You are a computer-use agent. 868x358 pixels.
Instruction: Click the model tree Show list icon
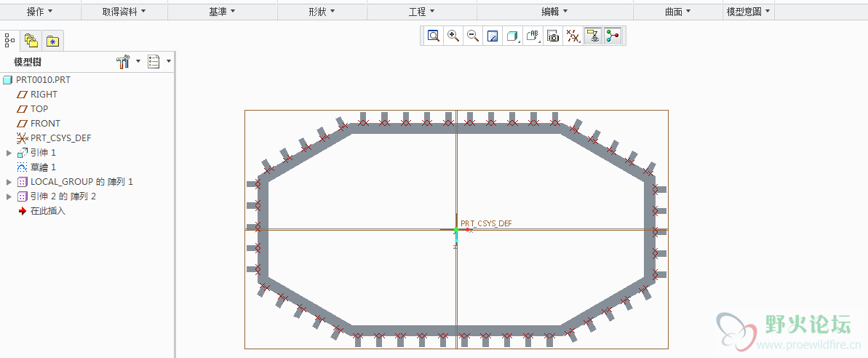click(x=154, y=61)
